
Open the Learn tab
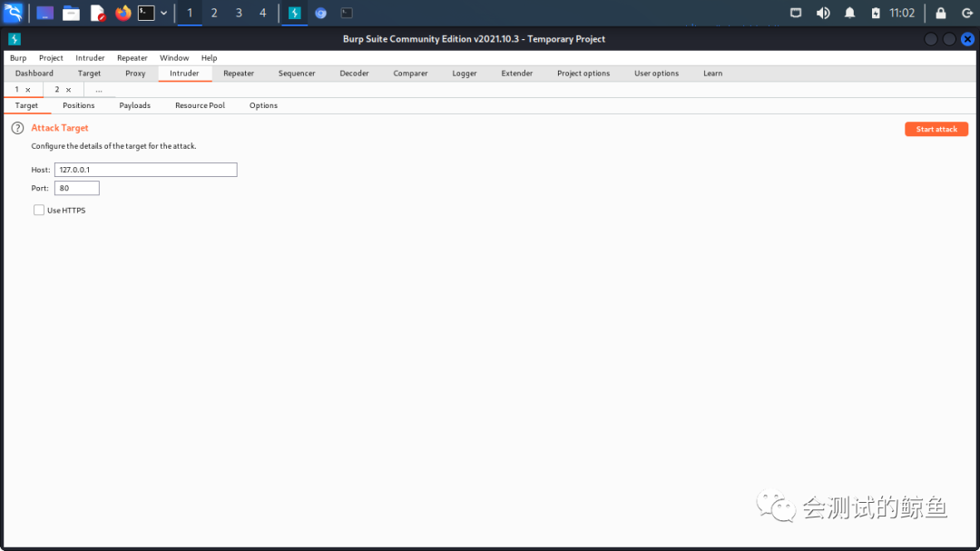coord(712,74)
